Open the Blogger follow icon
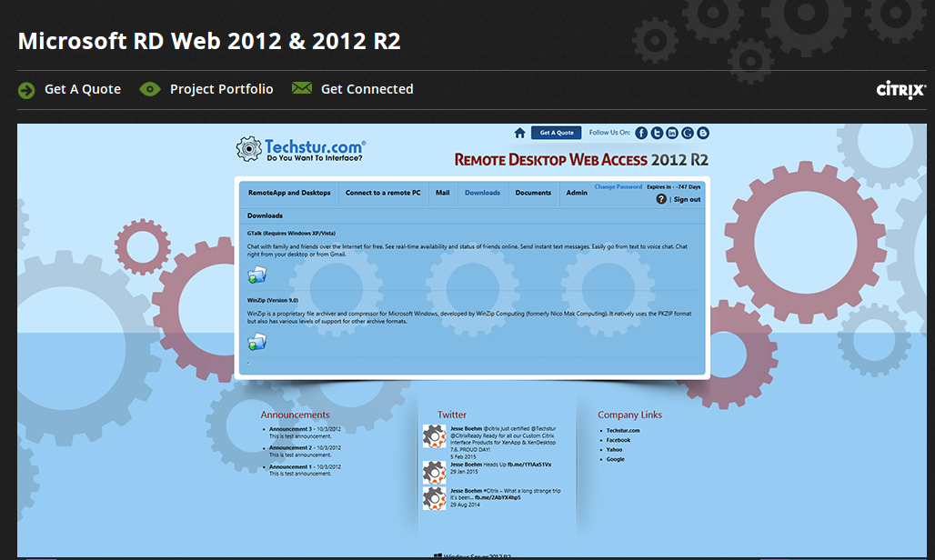 tap(703, 133)
